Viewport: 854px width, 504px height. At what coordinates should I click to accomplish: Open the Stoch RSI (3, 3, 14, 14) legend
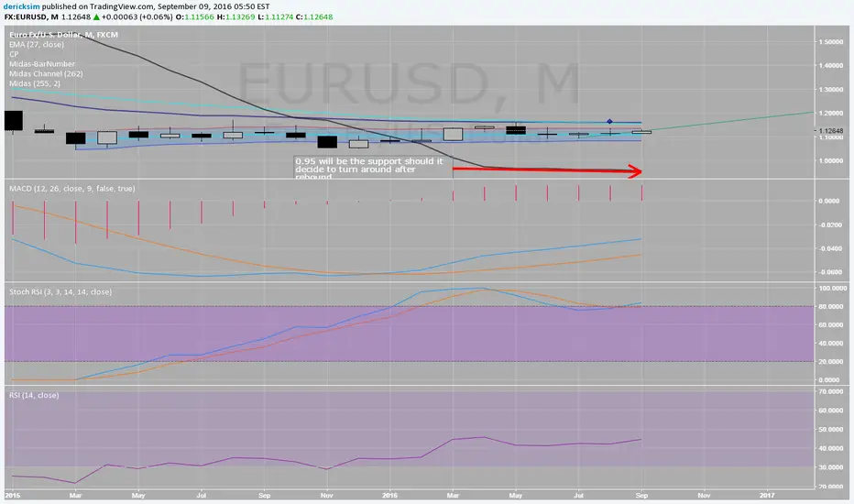pos(60,292)
